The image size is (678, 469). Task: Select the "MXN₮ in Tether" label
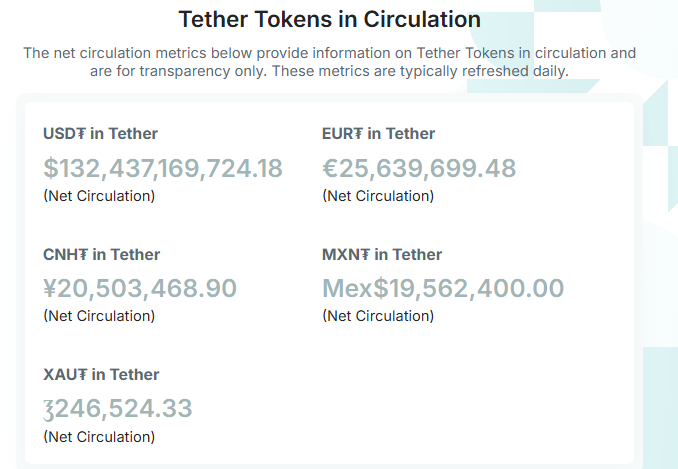(382, 255)
